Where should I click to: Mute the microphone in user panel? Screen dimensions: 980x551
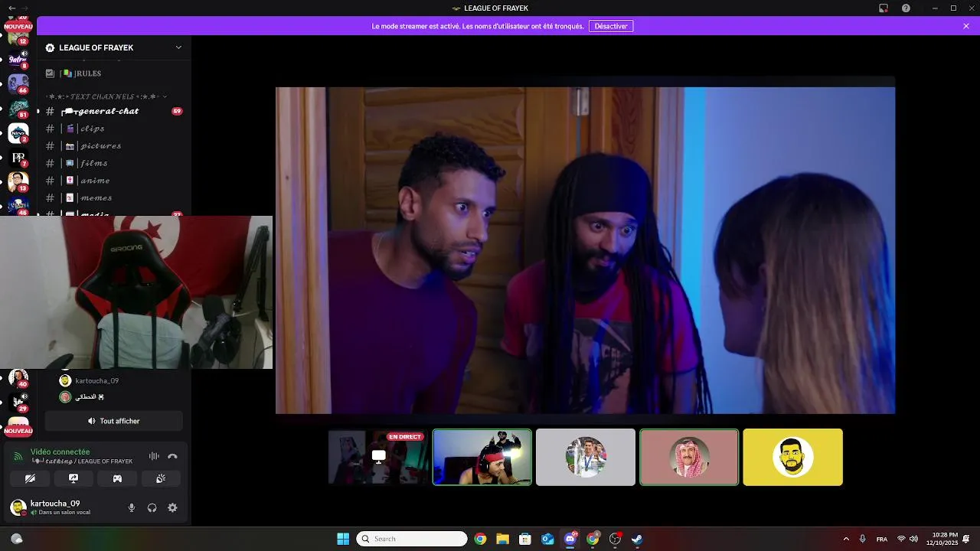point(132,507)
